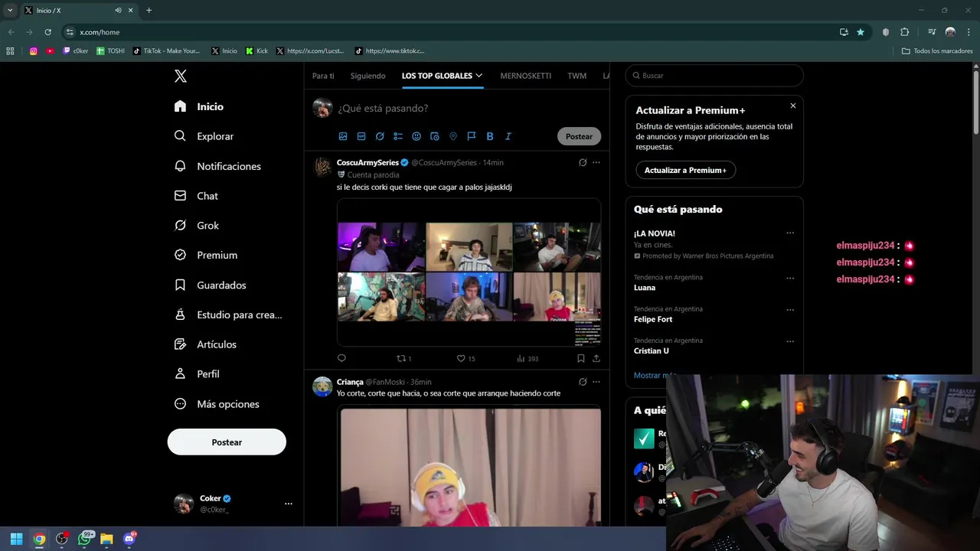Image resolution: width=980 pixels, height=551 pixels.
Task: Tag a location in the composer
Action: point(453,136)
